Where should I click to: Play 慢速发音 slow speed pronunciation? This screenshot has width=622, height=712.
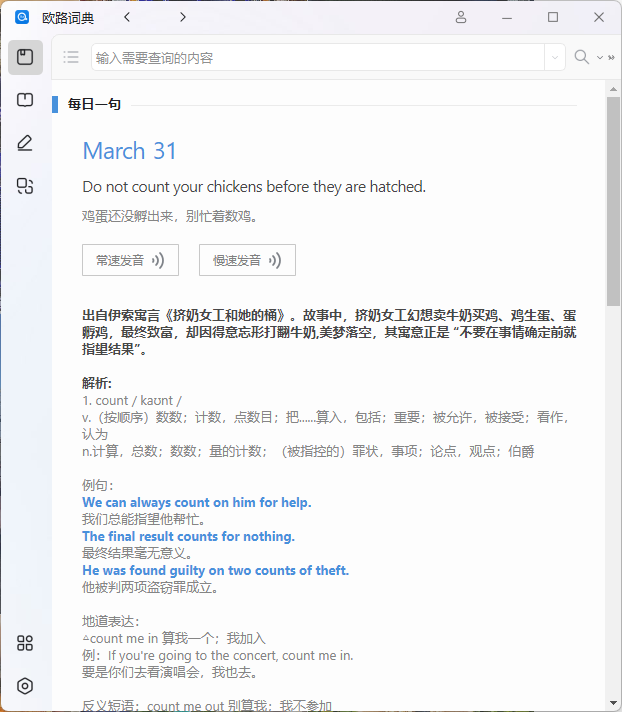[247, 260]
